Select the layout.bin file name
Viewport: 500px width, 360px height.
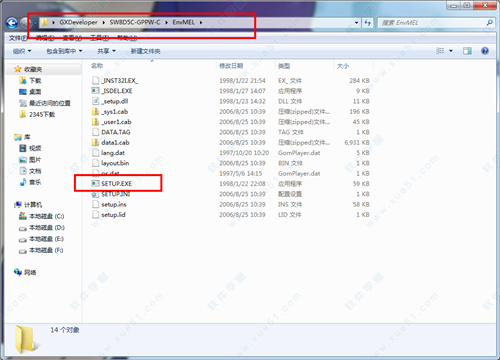point(115,163)
